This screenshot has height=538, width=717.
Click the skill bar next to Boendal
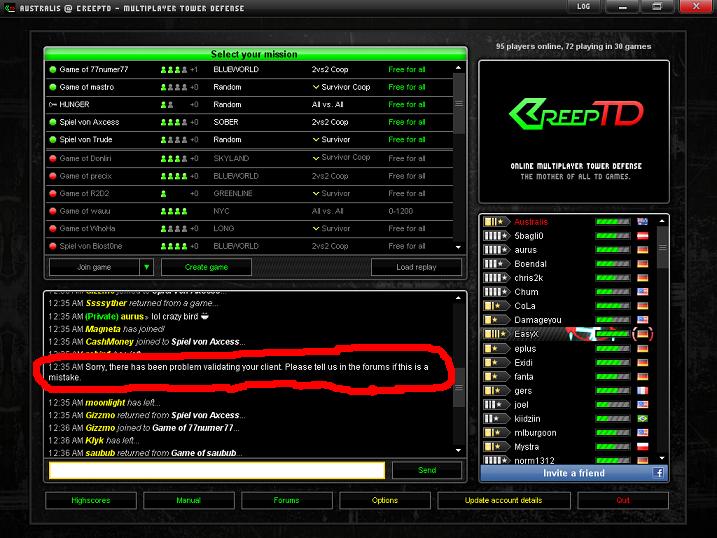click(x=613, y=264)
